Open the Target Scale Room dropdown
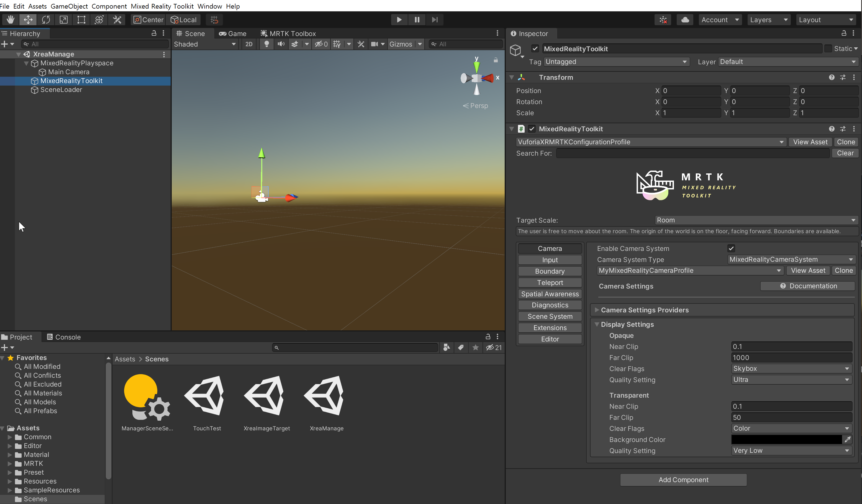The height and width of the screenshot is (504, 862). pyautogui.click(x=756, y=220)
